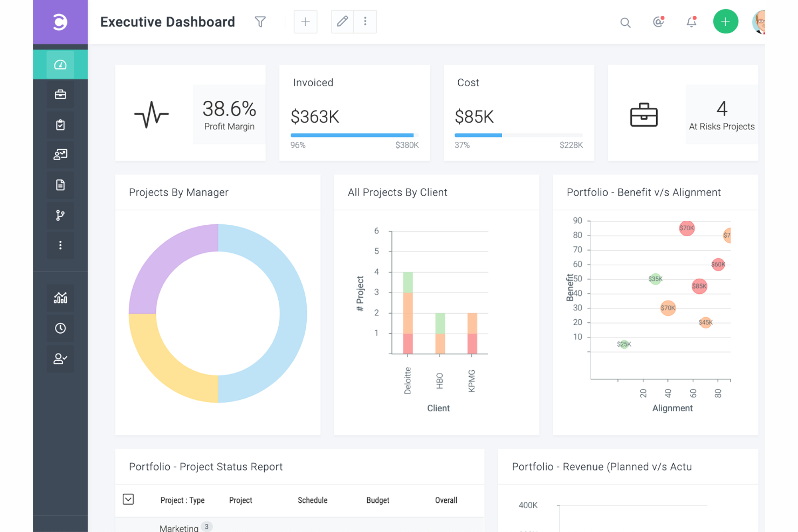Open the branch workflow icon in sidebar
798x532 pixels.
tap(60, 216)
